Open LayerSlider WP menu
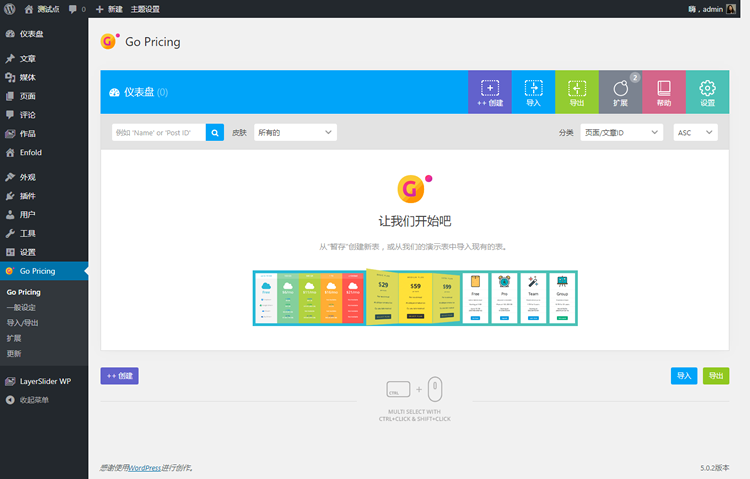This screenshot has width=750, height=479. coord(44,381)
